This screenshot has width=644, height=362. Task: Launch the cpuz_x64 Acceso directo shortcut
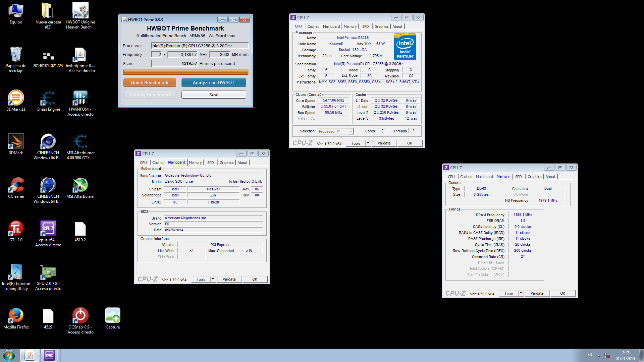[48, 234]
